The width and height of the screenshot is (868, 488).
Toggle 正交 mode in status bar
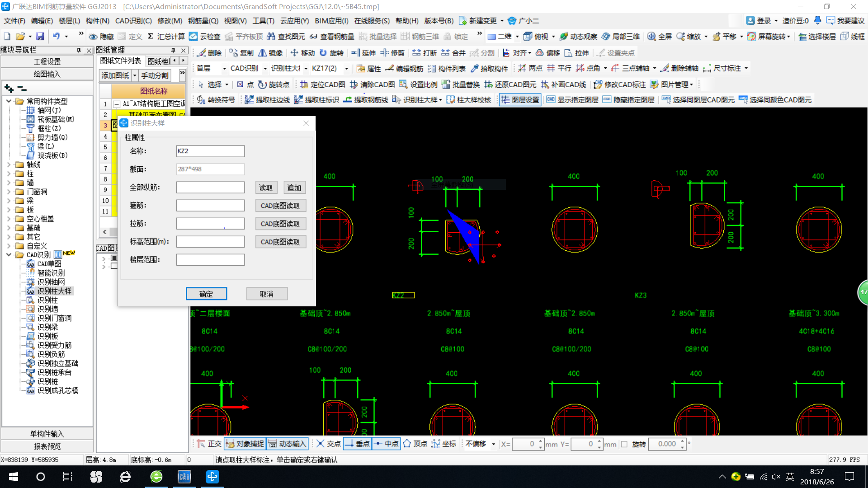click(x=212, y=444)
